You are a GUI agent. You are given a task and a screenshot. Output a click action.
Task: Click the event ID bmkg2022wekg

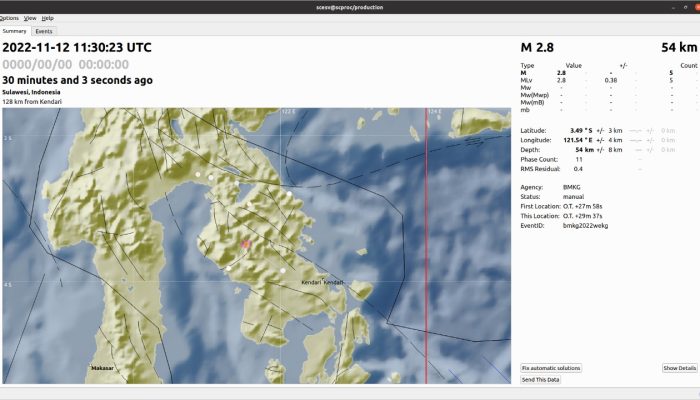coord(585,225)
